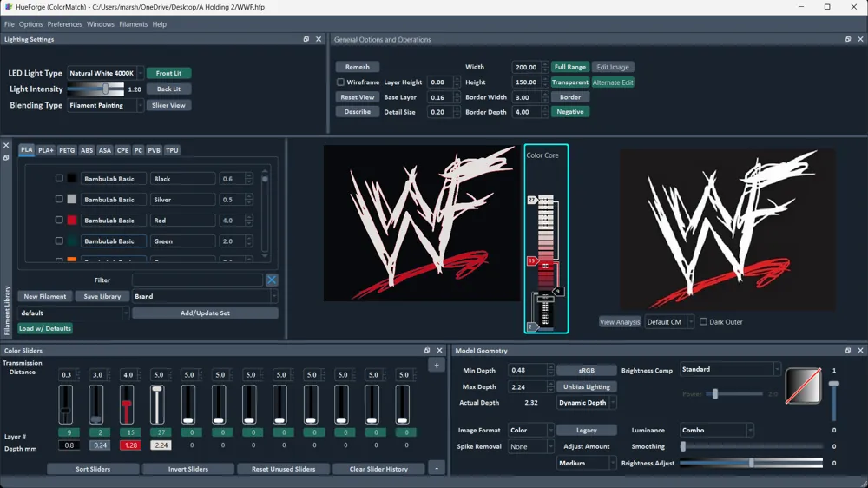Float the Lighting Settings panel
Image resolution: width=868 pixels, height=488 pixels.
(306, 39)
